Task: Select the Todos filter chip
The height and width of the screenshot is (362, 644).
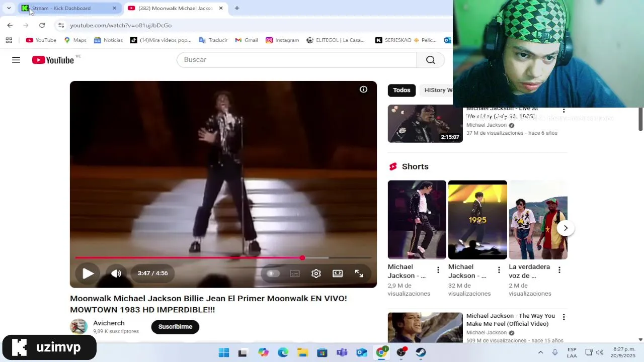Action: click(401, 90)
